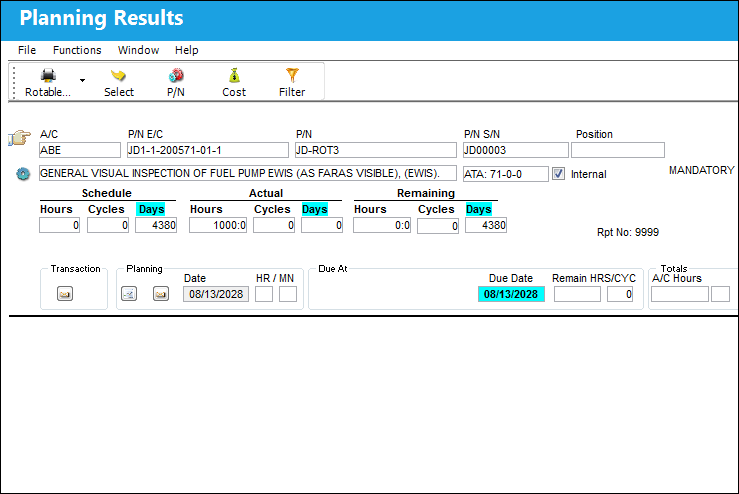Image resolution: width=739 pixels, height=494 pixels.
Task: Click the P/N S/N field JD00003
Action: click(x=516, y=150)
